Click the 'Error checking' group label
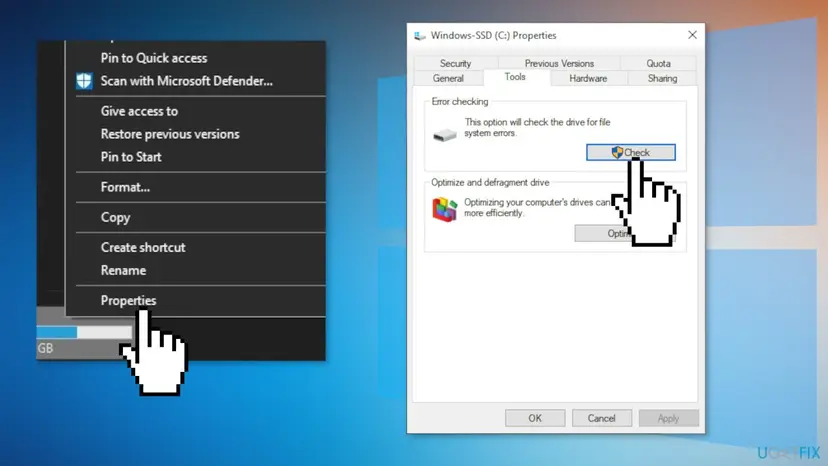 pos(460,101)
